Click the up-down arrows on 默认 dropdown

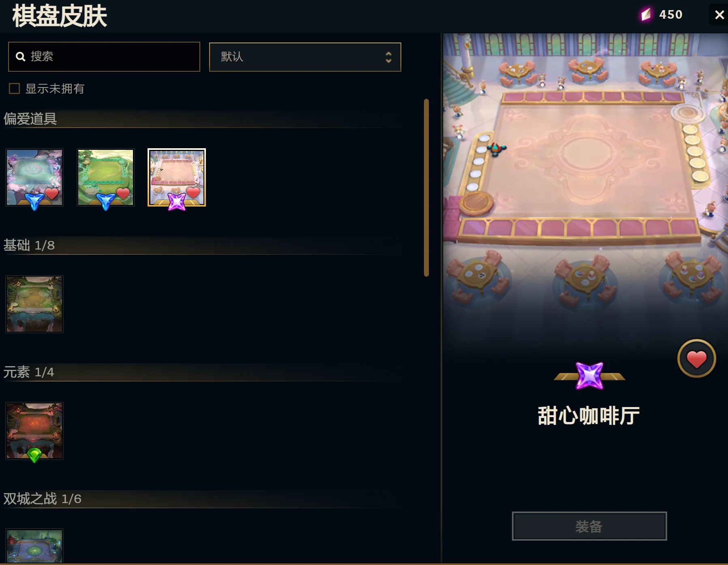point(388,57)
